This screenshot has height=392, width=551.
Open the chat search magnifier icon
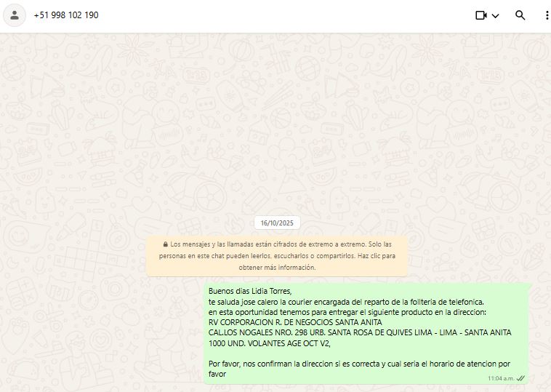520,15
